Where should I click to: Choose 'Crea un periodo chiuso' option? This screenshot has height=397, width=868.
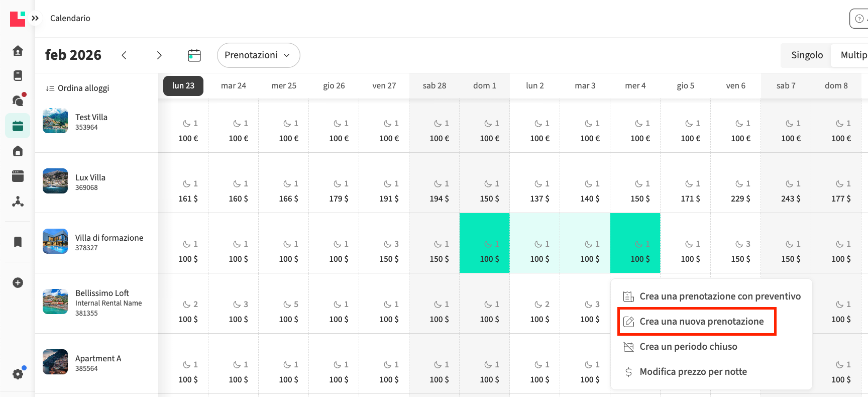pyautogui.click(x=688, y=347)
